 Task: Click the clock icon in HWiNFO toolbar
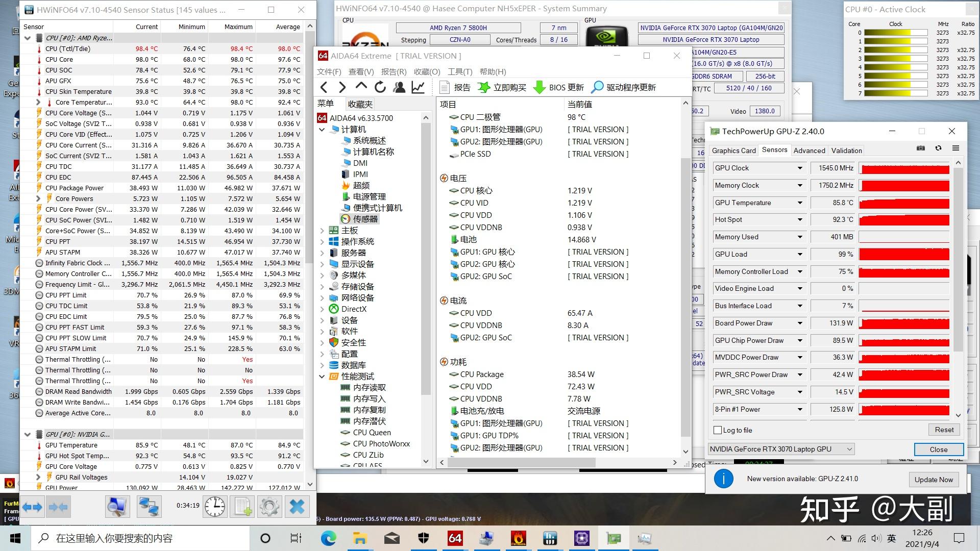pyautogui.click(x=214, y=506)
